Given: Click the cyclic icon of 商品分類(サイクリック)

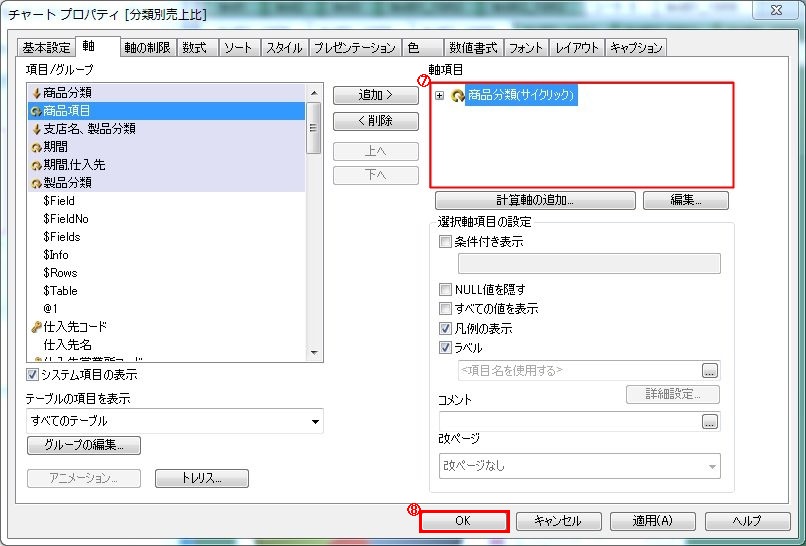Looking at the screenshot, I should click(457, 95).
